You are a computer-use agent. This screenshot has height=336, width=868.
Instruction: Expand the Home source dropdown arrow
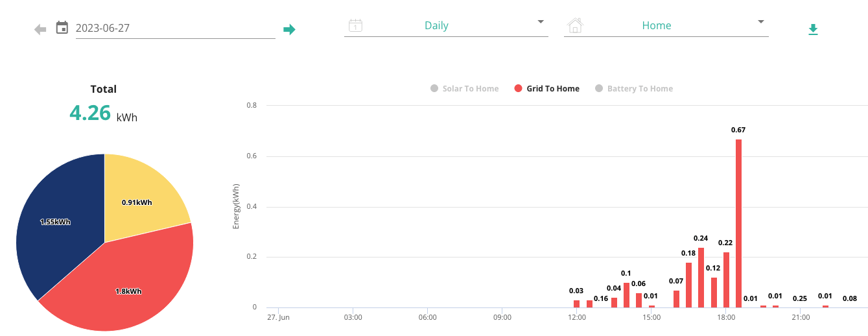(761, 22)
